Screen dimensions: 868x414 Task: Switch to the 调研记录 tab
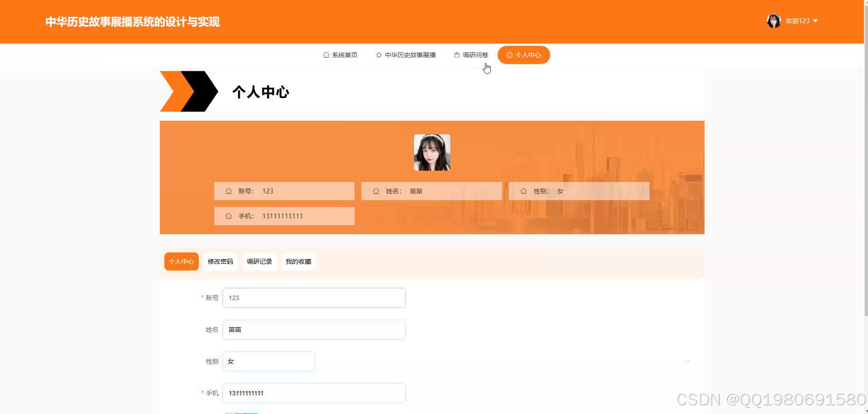click(x=259, y=261)
